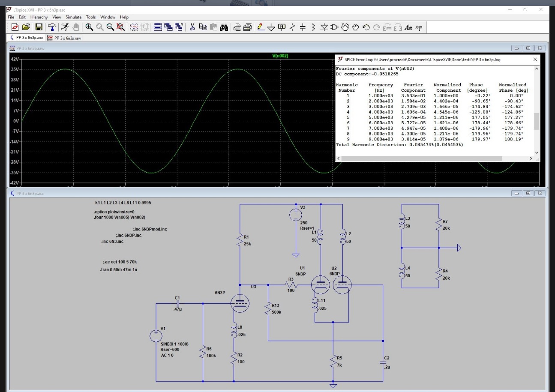Screen dimensions: 555x392
Task: Open the Simulate menu
Action: tap(74, 17)
